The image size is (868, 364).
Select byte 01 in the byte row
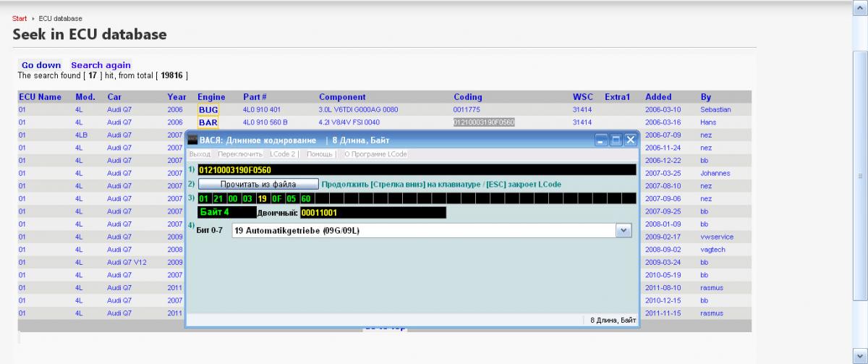[x=204, y=198]
